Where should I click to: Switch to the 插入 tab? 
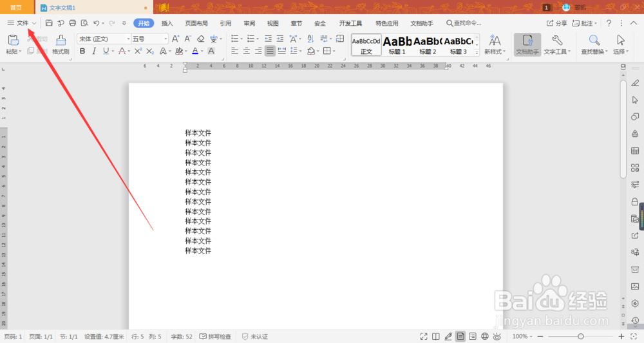167,23
